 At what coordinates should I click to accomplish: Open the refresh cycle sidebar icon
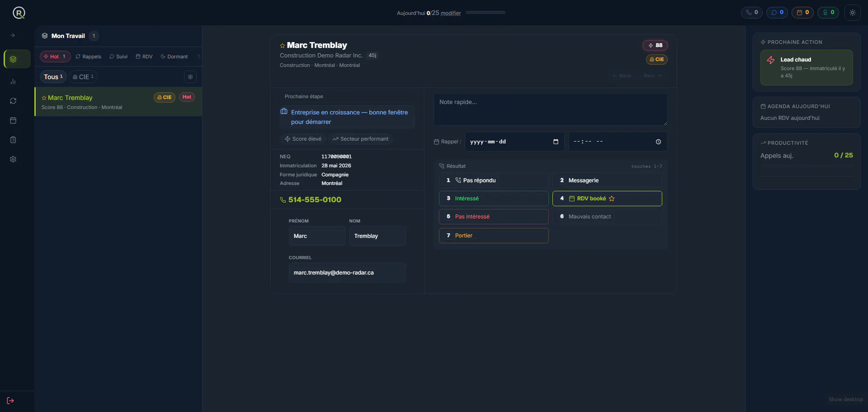13,101
